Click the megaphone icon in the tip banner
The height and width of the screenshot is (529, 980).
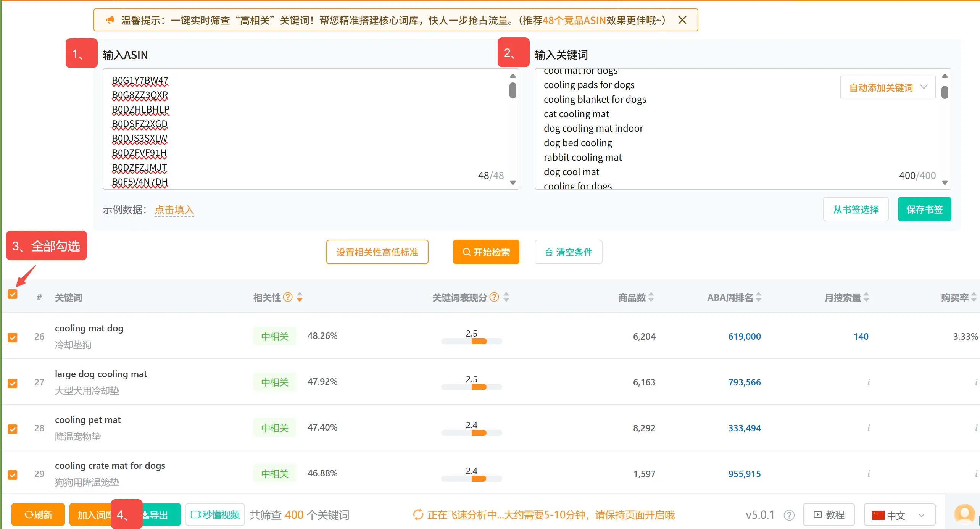tap(110, 20)
